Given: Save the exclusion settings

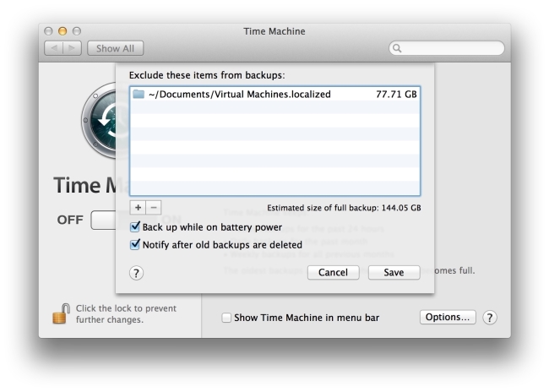Looking at the screenshot, I should click(x=394, y=272).
